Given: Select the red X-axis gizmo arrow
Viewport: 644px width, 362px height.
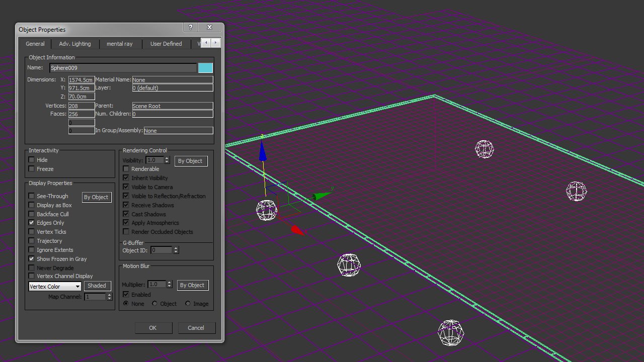Looking at the screenshot, I should 298,230.
